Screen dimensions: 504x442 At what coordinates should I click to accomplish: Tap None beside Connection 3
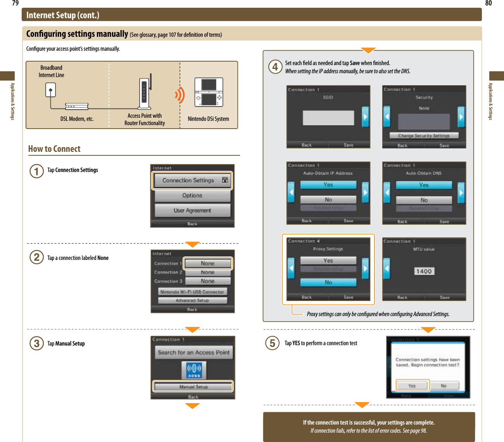click(208, 281)
